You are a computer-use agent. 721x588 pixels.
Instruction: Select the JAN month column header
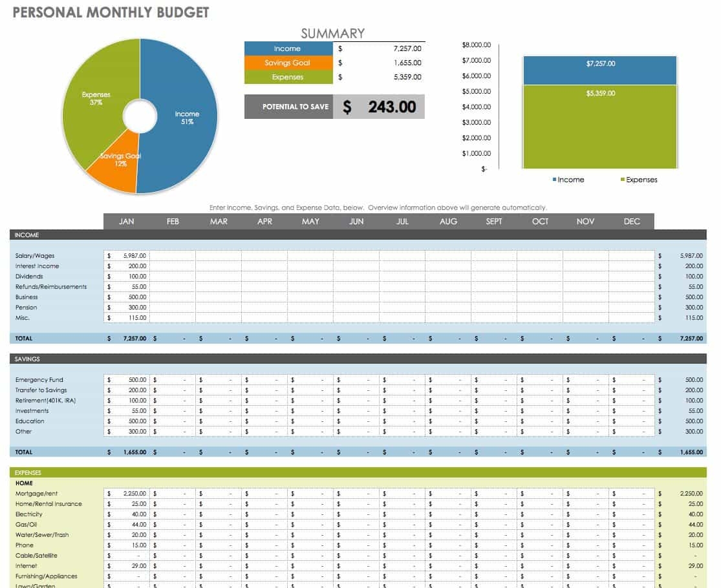tap(127, 221)
